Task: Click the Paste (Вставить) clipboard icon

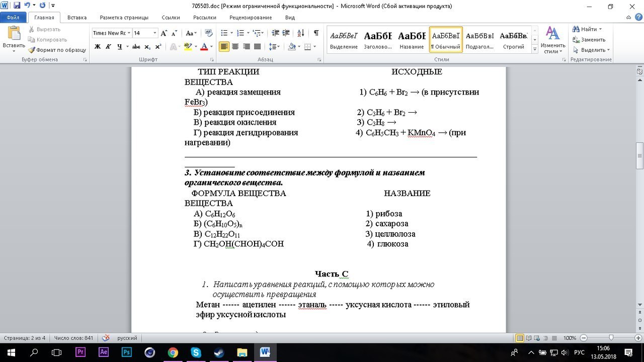Action: coord(14,34)
